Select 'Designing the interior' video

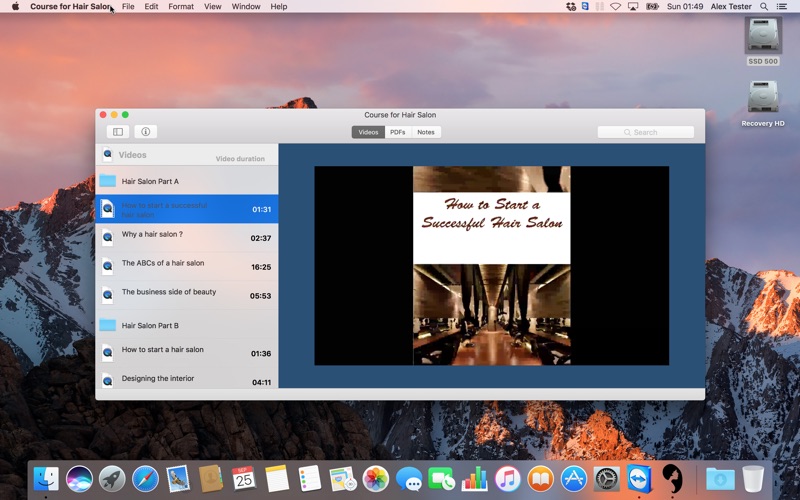(x=187, y=380)
